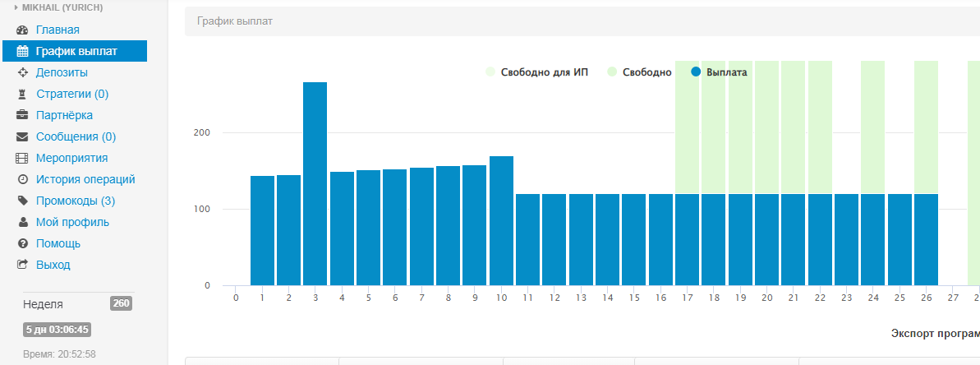Click the dashboard icon beside Главная
This screenshot has width=980, height=365.
point(23,30)
